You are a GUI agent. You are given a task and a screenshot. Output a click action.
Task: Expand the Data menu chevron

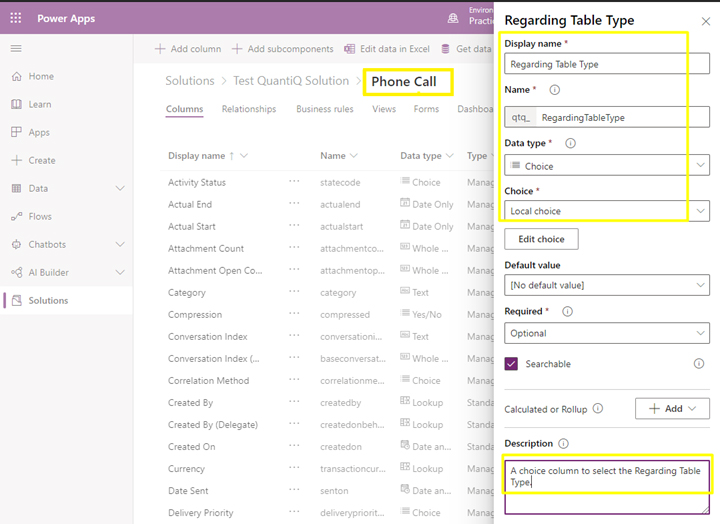[120, 188]
